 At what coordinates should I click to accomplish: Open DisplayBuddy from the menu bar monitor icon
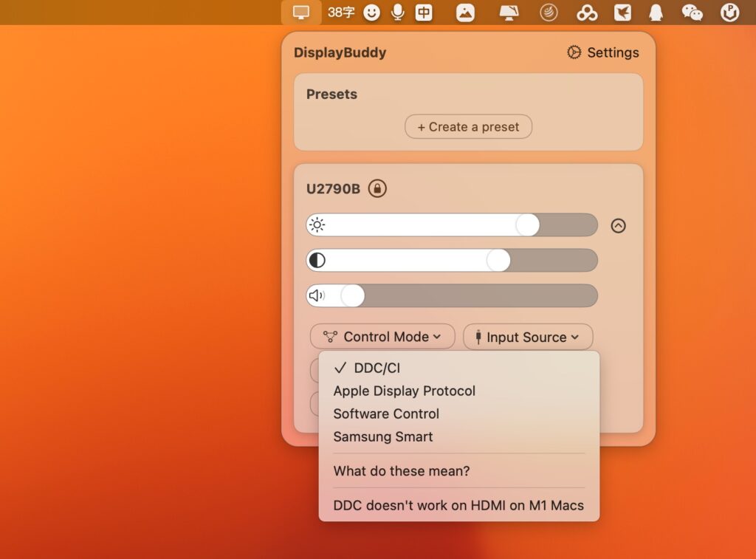(x=300, y=12)
